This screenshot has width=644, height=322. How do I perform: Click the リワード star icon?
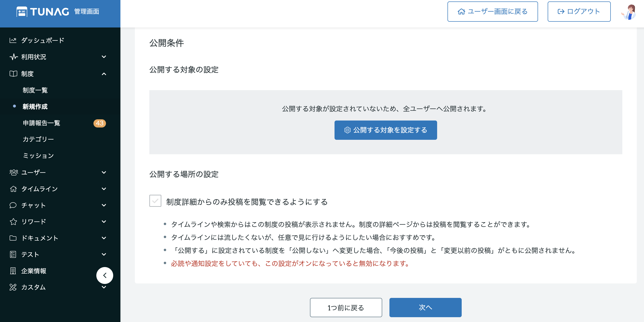13,221
